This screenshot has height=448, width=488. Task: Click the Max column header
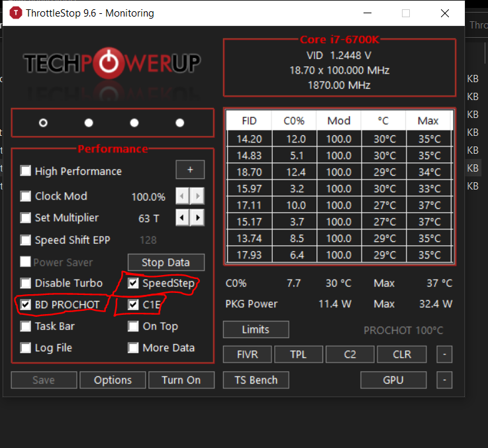pyautogui.click(x=428, y=121)
